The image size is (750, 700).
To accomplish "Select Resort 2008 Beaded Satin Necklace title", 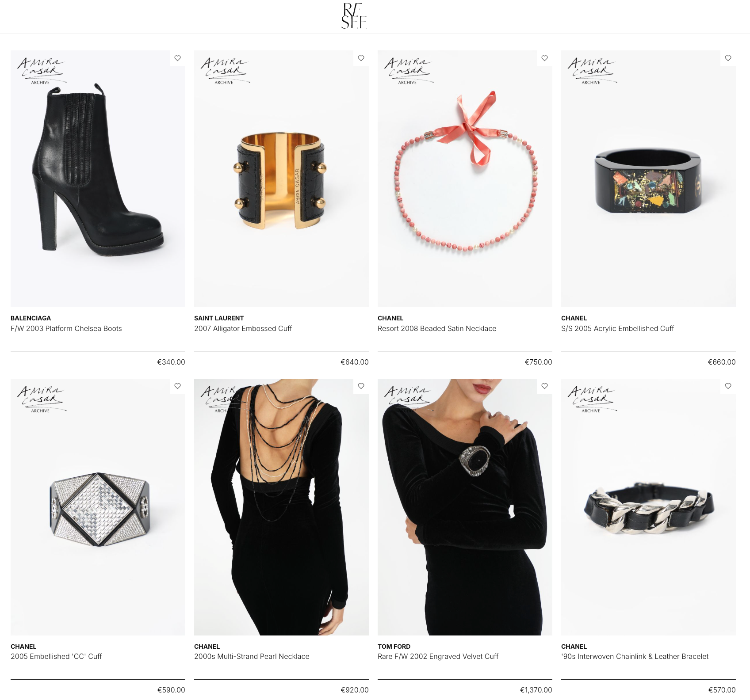I will [437, 328].
